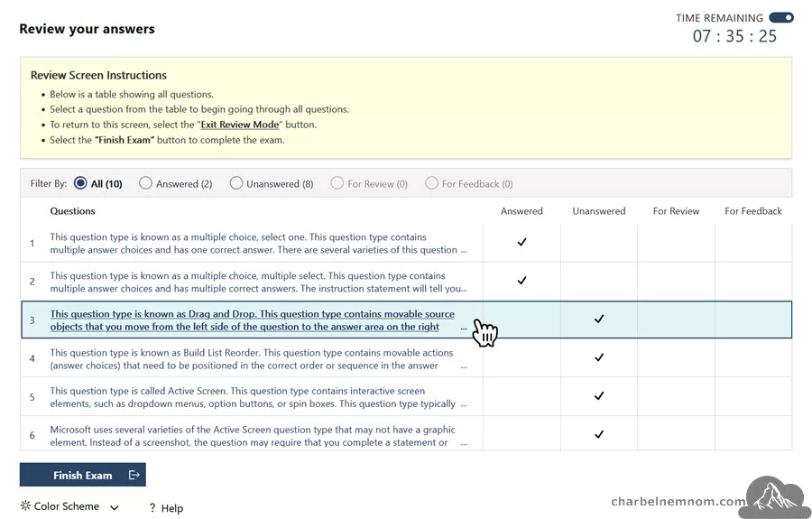
Task: Click the exit arrow icon on Finish Exam
Action: [x=134, y=475]
